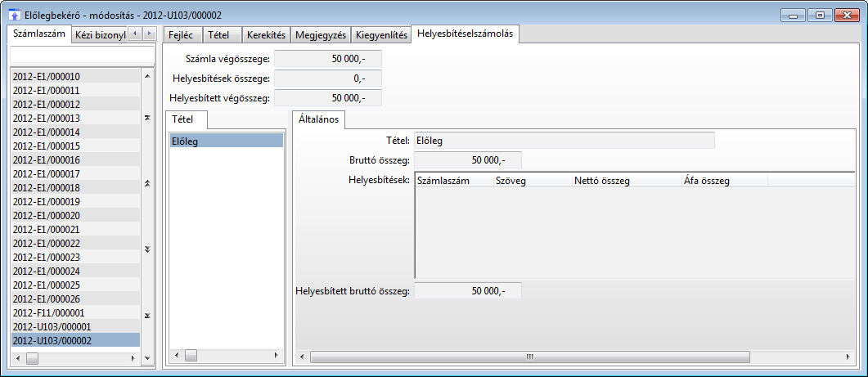Screen dimensions: 868x377
Task: Select invoice 2012-E1/000019
Action: [x=75, y=201]
